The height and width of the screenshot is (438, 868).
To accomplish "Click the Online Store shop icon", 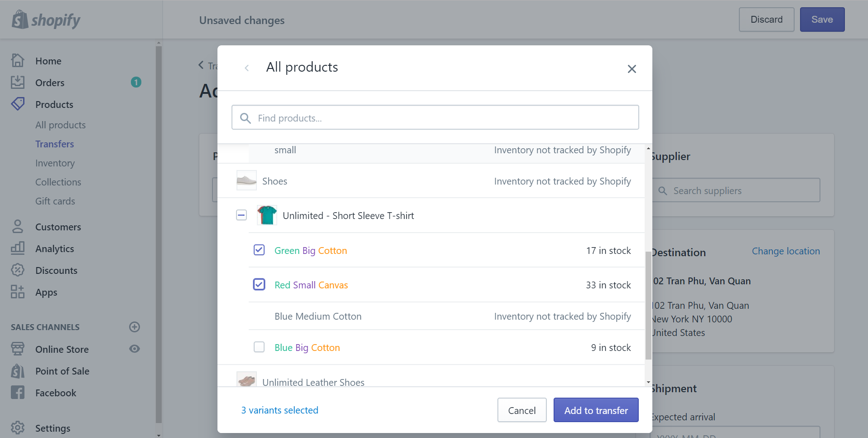I will click(18, 349).
